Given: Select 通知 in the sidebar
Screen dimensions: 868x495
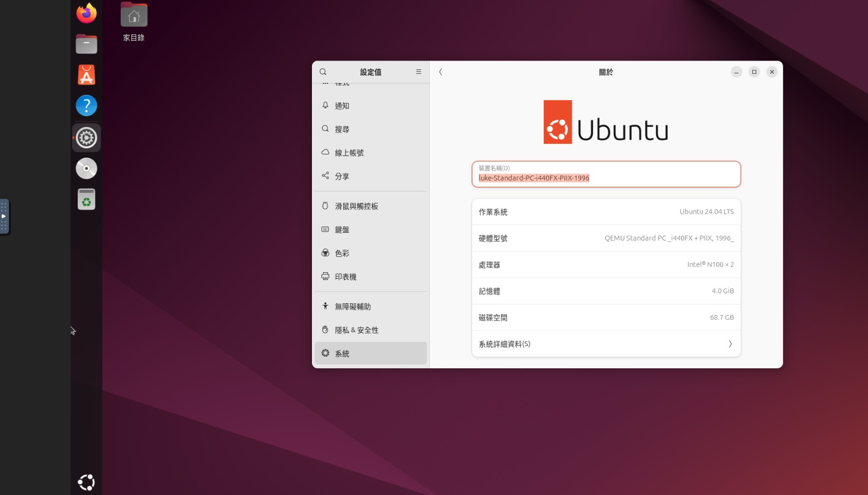Looking at the screenshot, I should click(371, 106).
